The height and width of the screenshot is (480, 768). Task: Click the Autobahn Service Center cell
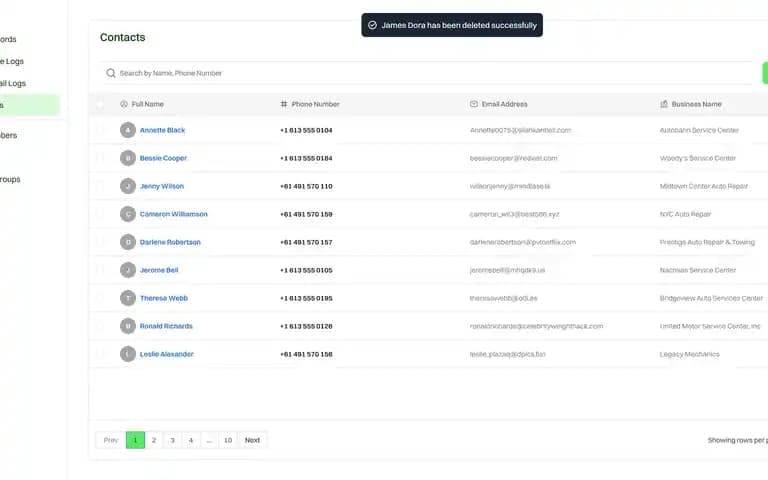coord(699,130)
